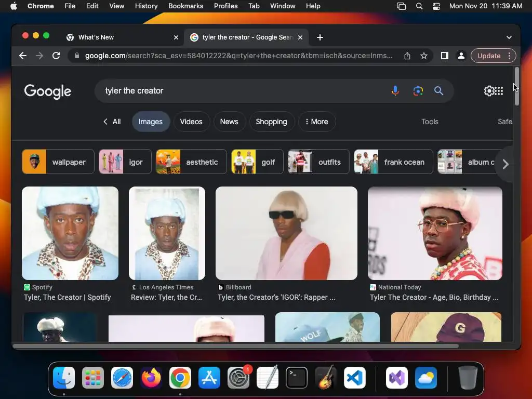Open the Los Angeles Times image result

167,233
